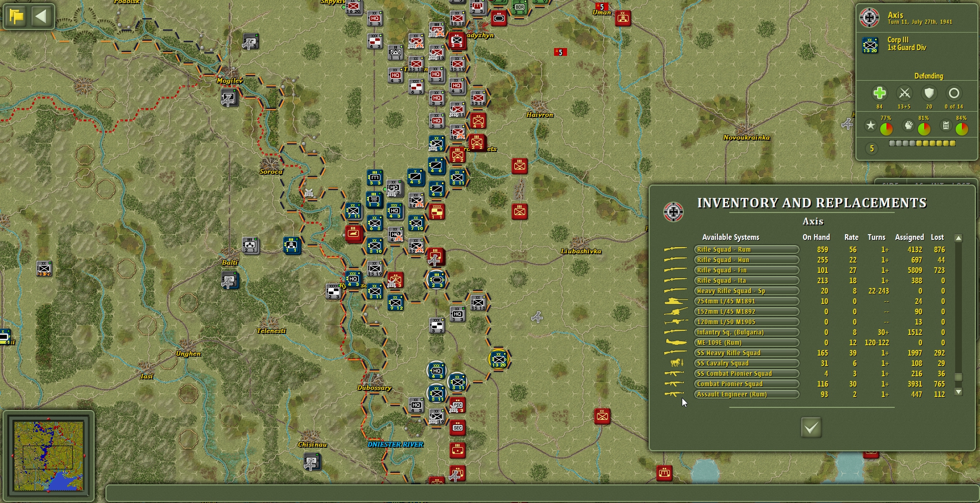Click the 84% supply pie chart
980x503 pixels.
coord(962,129)
